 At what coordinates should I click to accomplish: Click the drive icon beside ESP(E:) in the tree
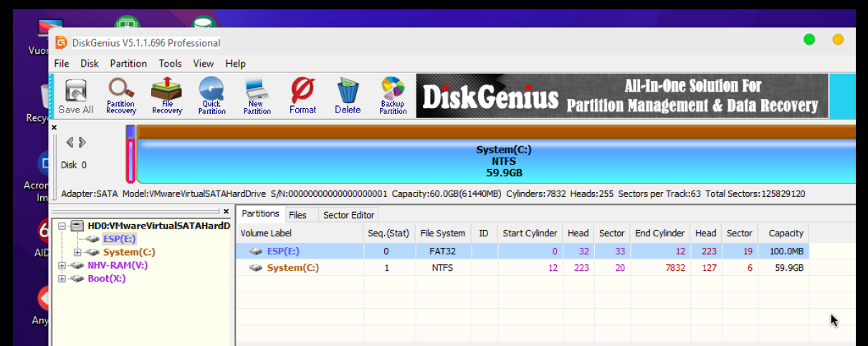click(x=92, y=239)
